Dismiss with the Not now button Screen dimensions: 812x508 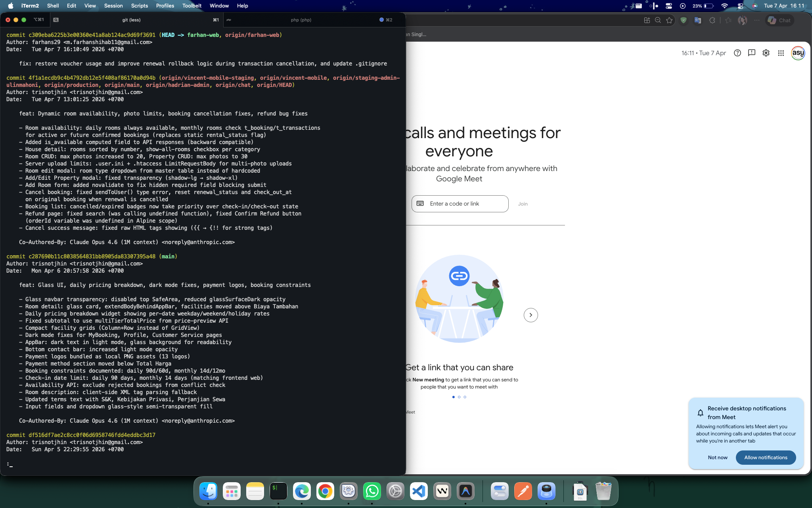pos(718,458)
